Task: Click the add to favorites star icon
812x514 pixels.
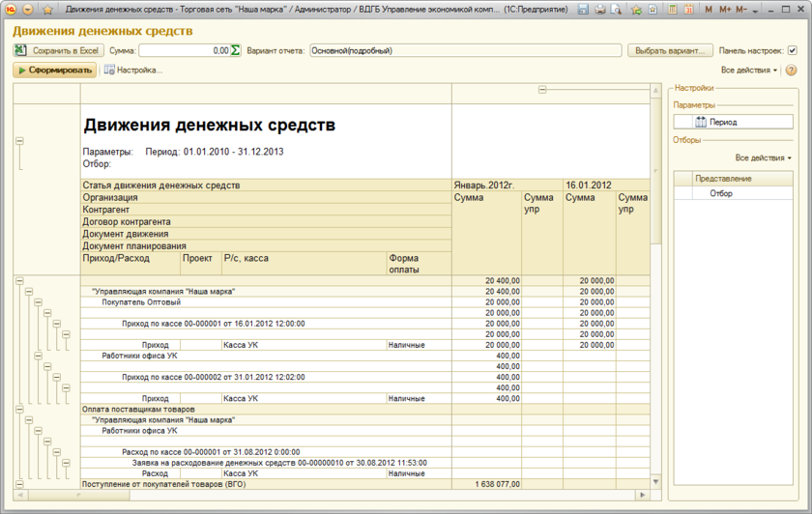Action: [x=636, y=10]
